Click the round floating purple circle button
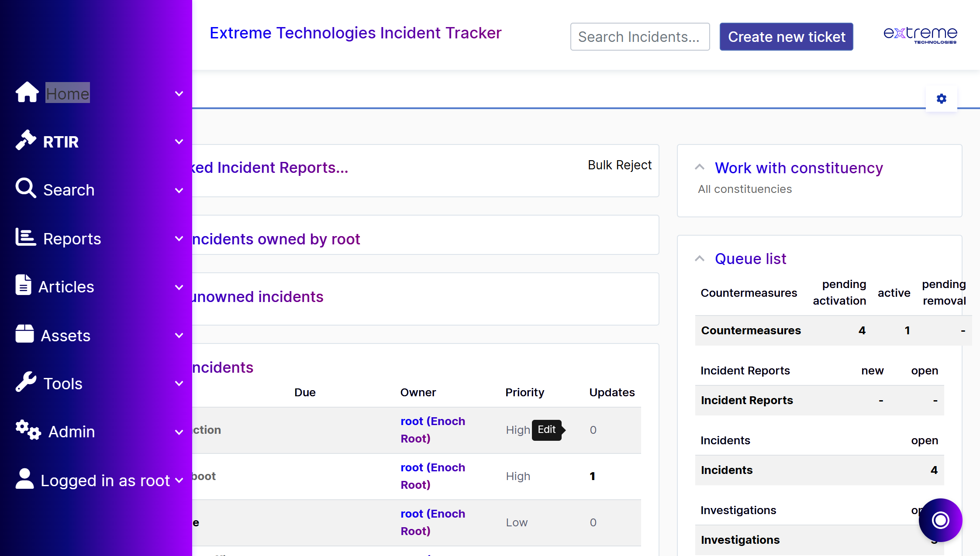This screenshot has width=980, height=556. 940,520
